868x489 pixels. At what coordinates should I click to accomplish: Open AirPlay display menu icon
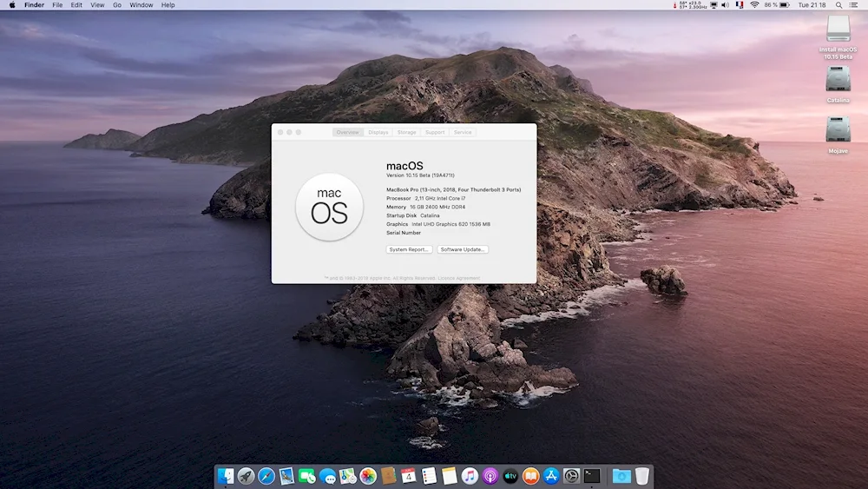(713, 5)
